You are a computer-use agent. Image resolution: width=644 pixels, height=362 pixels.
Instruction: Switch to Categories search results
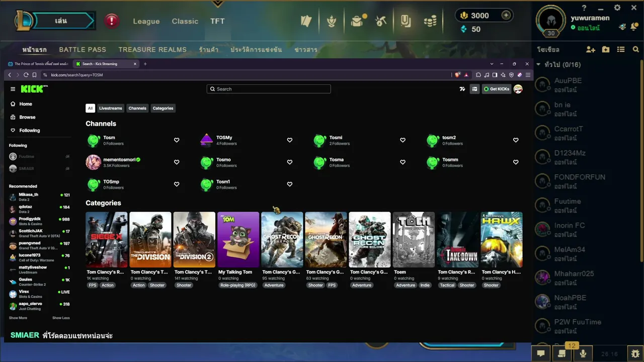[163, 108]
